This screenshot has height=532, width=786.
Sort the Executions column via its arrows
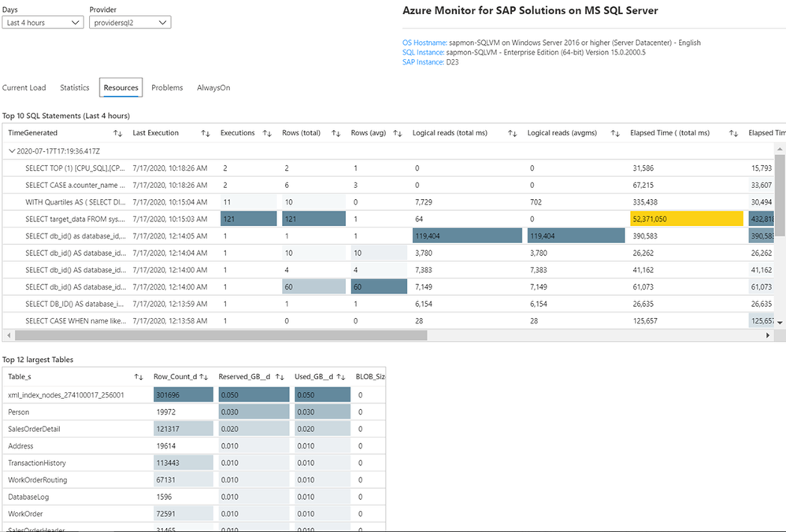[x=267, y=134]
